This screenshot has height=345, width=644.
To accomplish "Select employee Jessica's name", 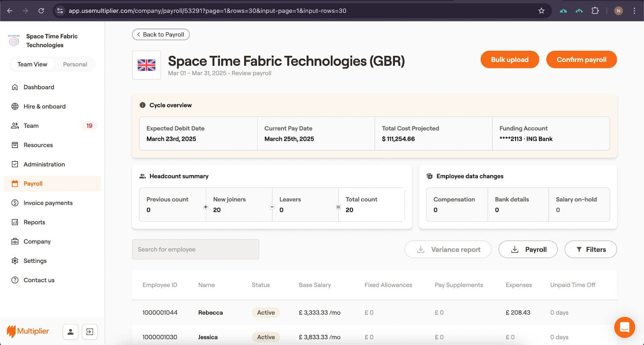I will click(x=208, y=337).
